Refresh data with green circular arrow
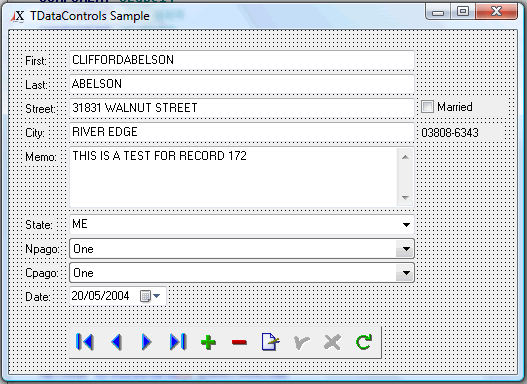The image size is (527, 384). (364, 342)
